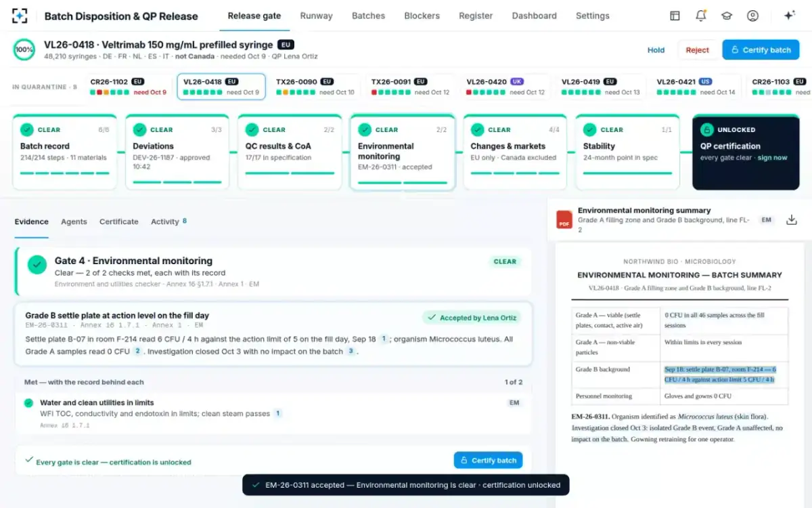
Task: Switch to the Agents sub-tab
Action: 74,221
